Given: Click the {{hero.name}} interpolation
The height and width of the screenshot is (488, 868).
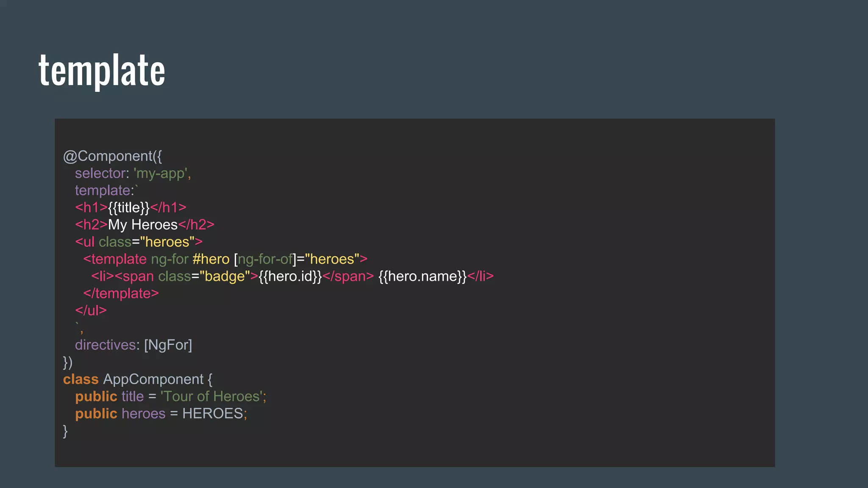Looking at the screenshot, I should 422,277.
